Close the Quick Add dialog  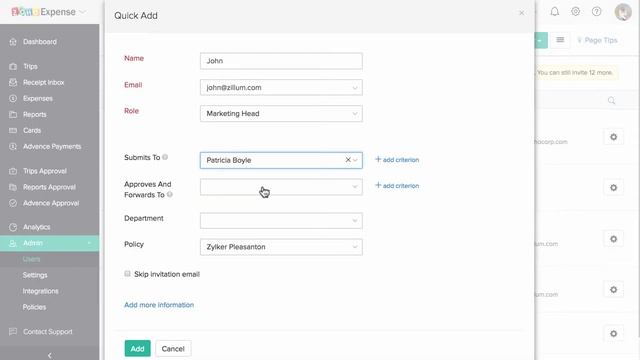click(x=521, y=13)
